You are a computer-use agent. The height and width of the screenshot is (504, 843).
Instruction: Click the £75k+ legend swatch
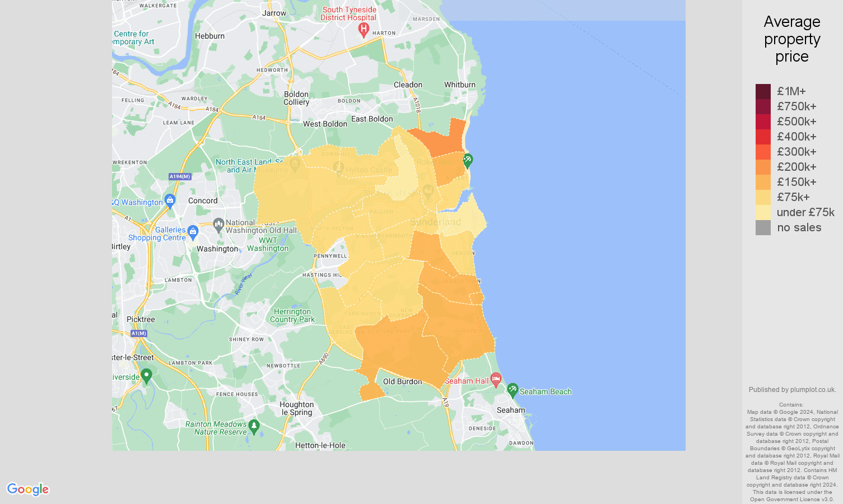(763, 197)
